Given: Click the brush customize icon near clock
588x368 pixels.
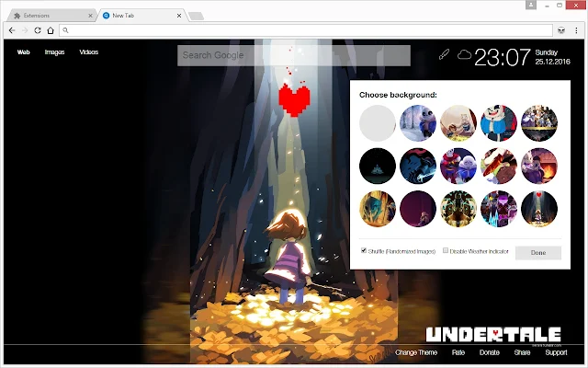Looking at the screenshot, I should (x=444, y=55).
